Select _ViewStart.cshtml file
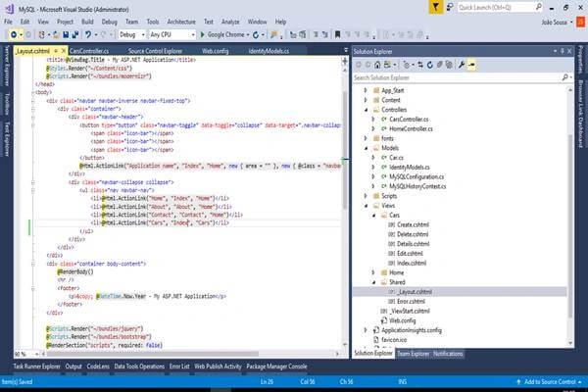The height and width of the screenshot is (392, 588). (410, 311)
